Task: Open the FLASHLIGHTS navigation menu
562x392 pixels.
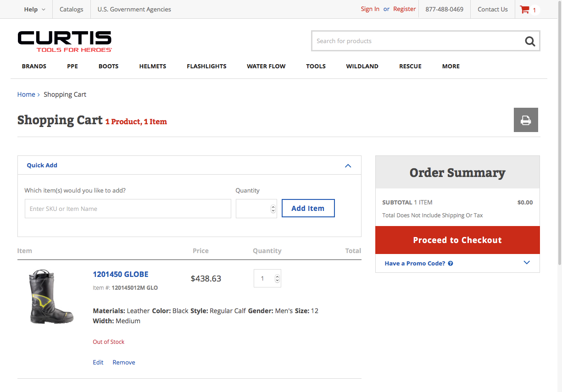Action: point(206,66)
